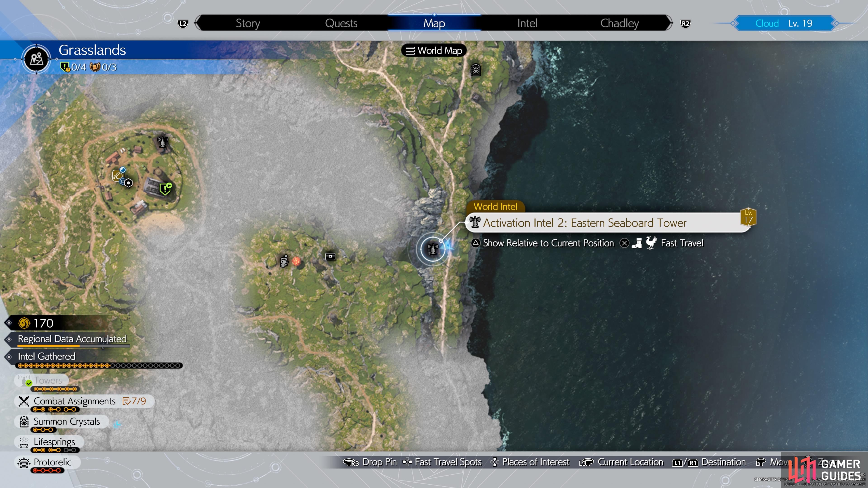
Task: Click the Lifesprings fountain icon
Action: 24,442
